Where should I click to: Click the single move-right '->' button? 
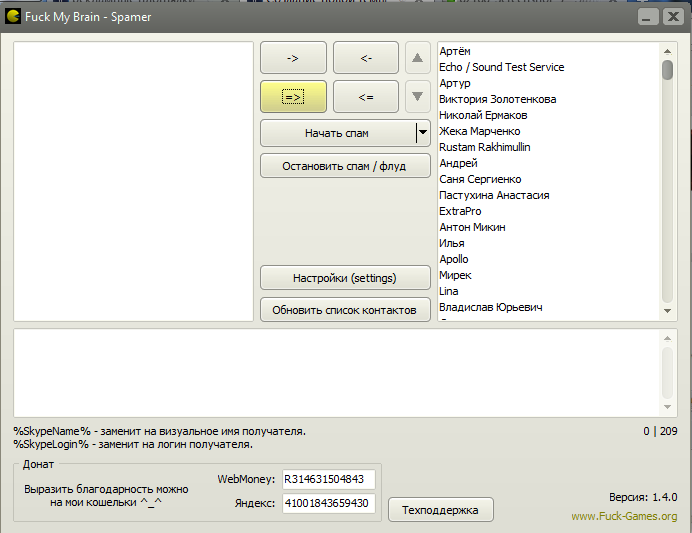point(293,58)
